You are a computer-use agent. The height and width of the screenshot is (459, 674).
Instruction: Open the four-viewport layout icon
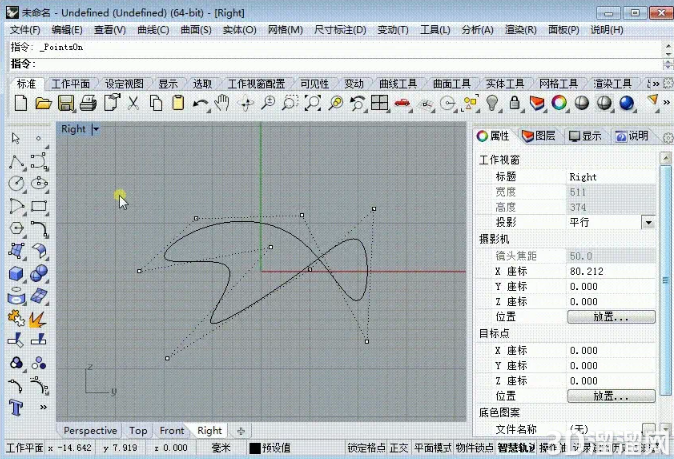coord(380,103)
